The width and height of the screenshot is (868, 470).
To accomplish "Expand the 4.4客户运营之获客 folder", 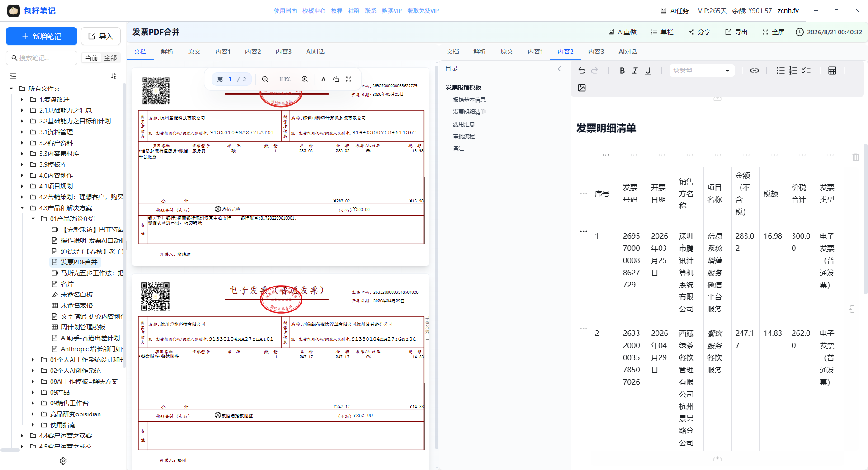I will (x=22, y=436).
